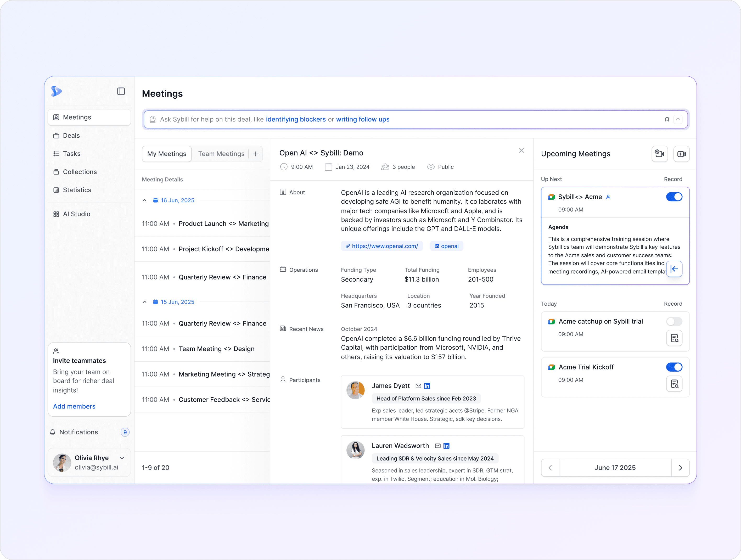
Task: Click the Add members link
Action: click(x=74, y=406)
